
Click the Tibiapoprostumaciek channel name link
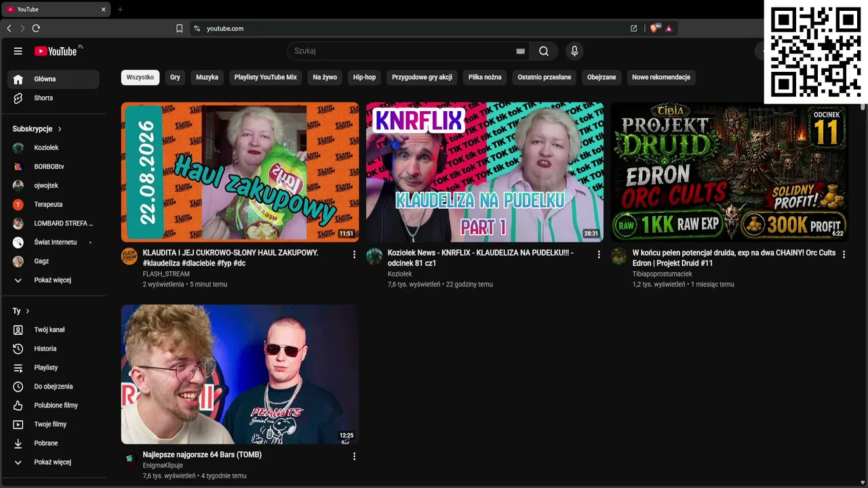point(663,274)
